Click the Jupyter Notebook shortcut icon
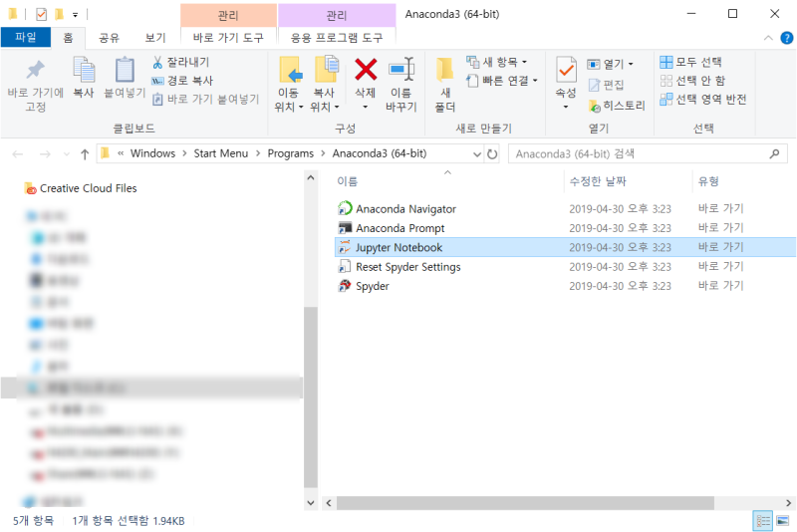Viewport: 797px width, 532px height. pos(345,247)
